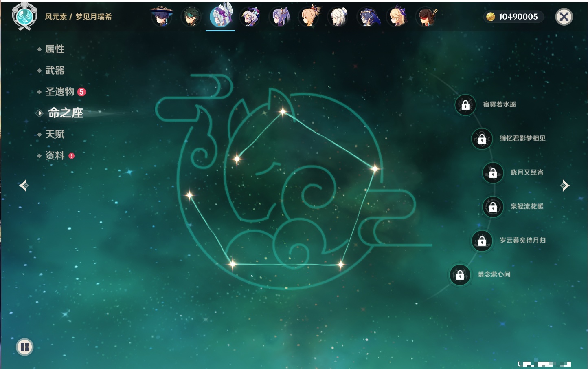
Task: Click the topmost star of the constellation
Action: (x=283, y=111)
